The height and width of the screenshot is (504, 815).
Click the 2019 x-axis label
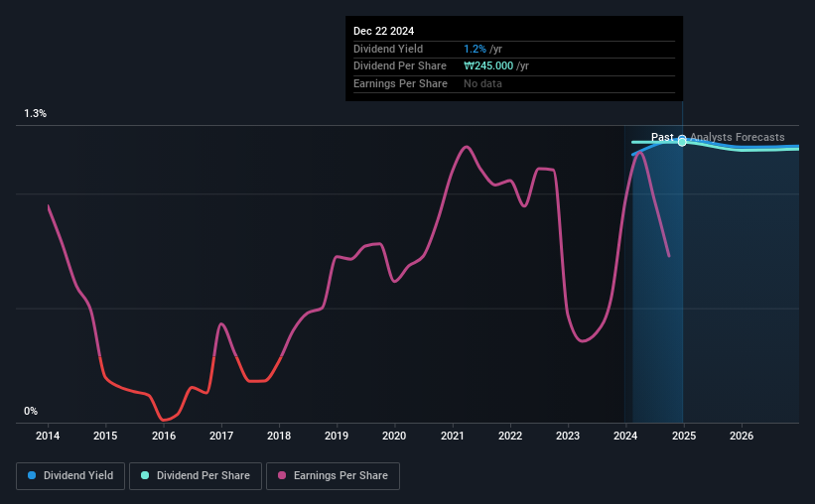[337, 436]
